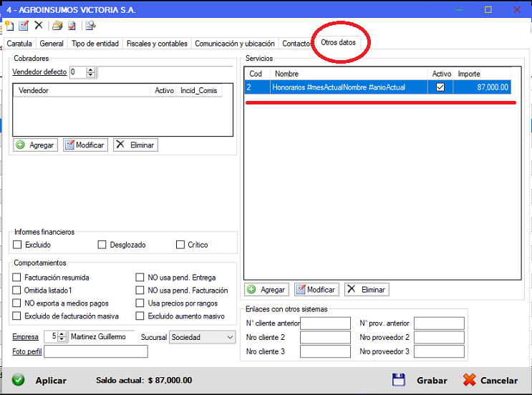Check the Excluido de facturación masiva option

[17, 316]
